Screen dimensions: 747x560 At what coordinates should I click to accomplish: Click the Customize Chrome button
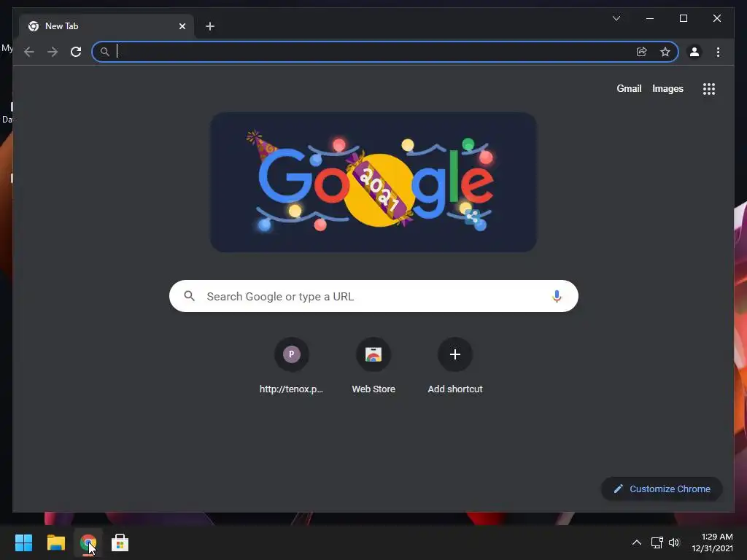[x=662, y=489]
